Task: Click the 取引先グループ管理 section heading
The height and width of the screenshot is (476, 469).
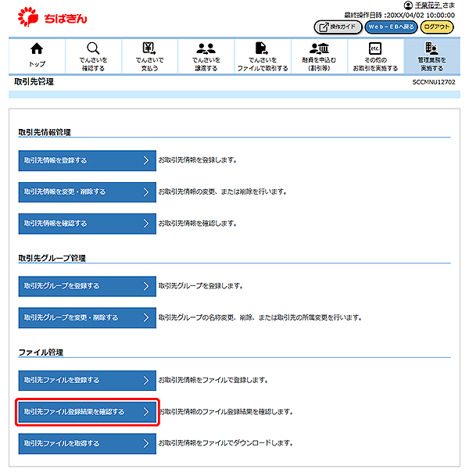Action: pos(52,258)
